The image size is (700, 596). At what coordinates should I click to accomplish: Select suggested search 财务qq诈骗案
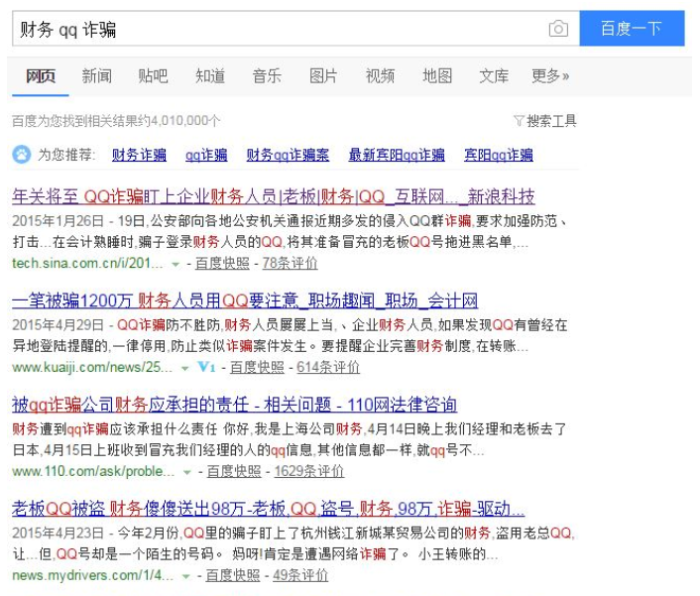(x=288, y=155)
